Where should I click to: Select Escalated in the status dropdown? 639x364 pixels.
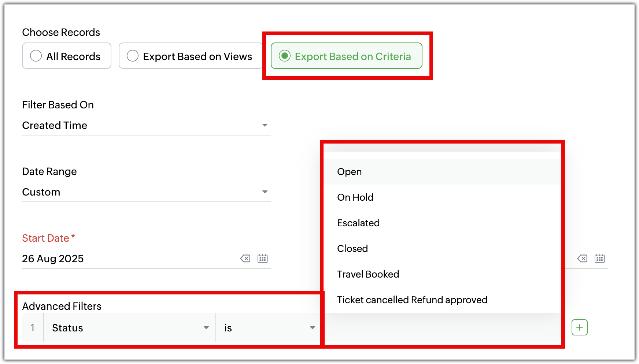tap(358, 223)
